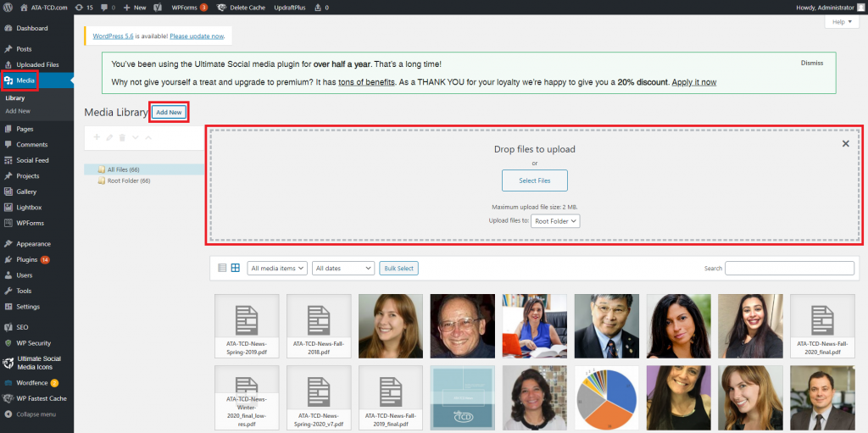Viewport: 868px width, 433px height.
Task: Open Settings in the sidebar
Action: point(28,307)
